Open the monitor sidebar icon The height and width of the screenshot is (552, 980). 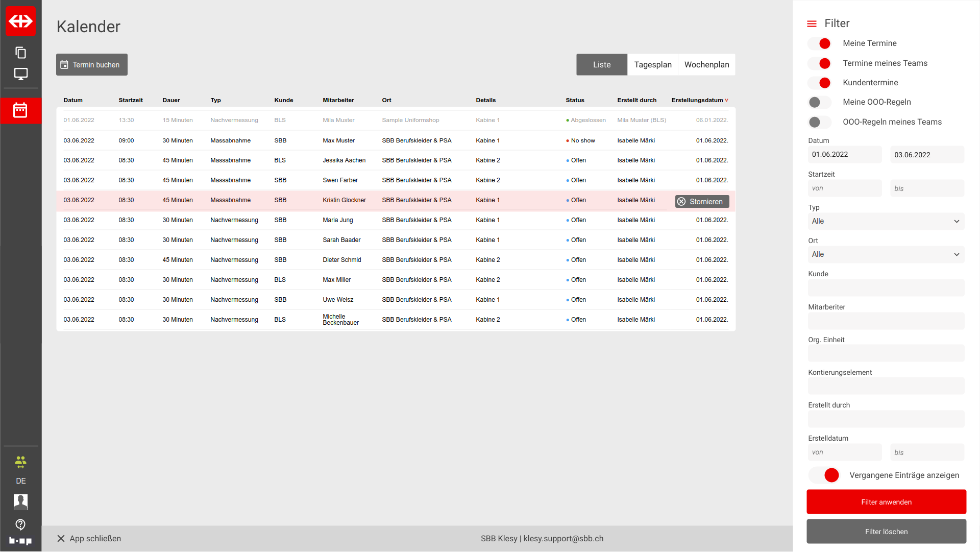point(20,74)
